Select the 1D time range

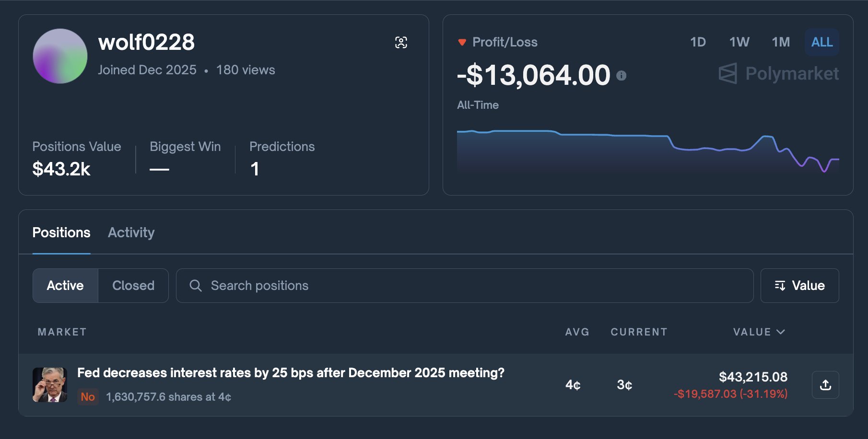coord(698,42)
